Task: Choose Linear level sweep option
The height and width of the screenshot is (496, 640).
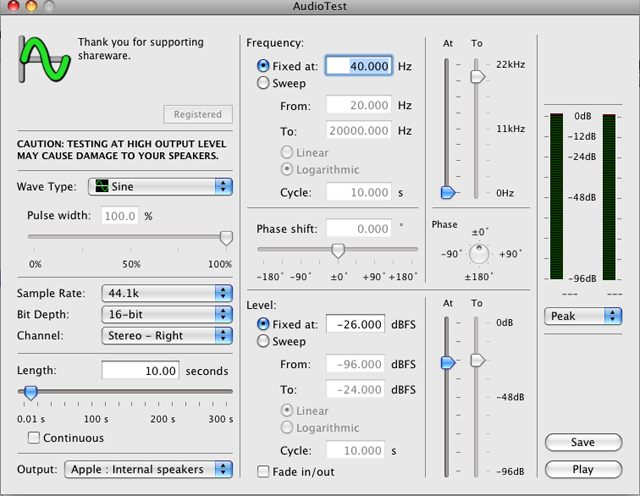Action: pyautogui.click(x=287, y=410)
